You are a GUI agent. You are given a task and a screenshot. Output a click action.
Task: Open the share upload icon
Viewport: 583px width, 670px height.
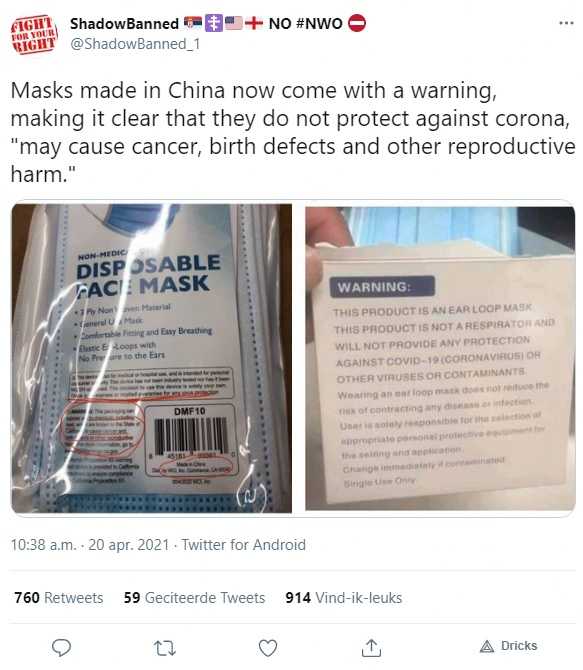click(371, 648)
